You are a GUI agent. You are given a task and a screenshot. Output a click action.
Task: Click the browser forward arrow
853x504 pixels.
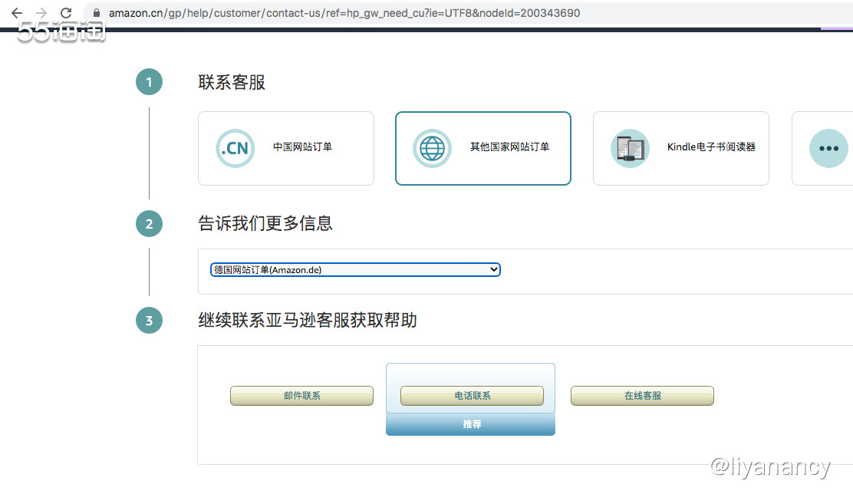coord(41,13)
